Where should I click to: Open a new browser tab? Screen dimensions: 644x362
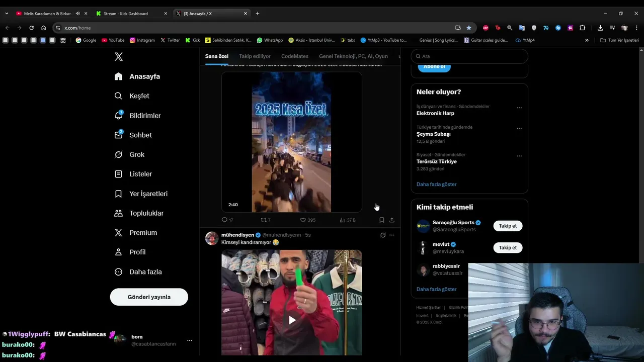pyautogui.click(x=258, y=14)
